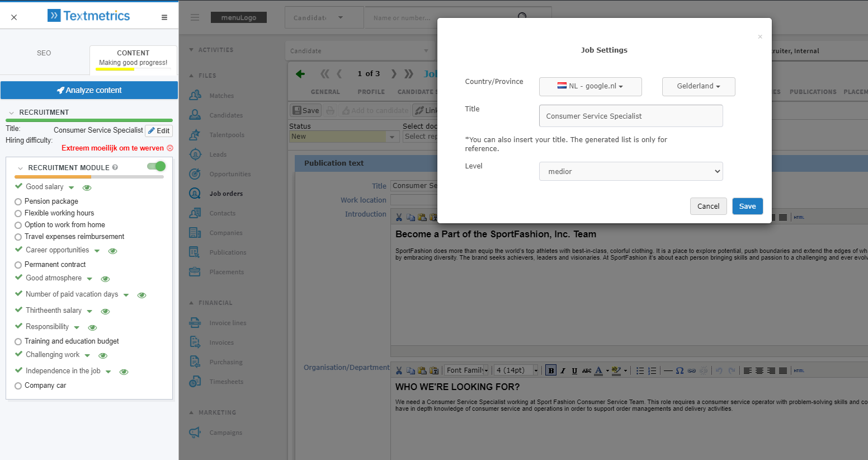The image size is (868, 460).
Task: Toggle Italic in the Organisation editor toolbar
Action: pos(563,370)
